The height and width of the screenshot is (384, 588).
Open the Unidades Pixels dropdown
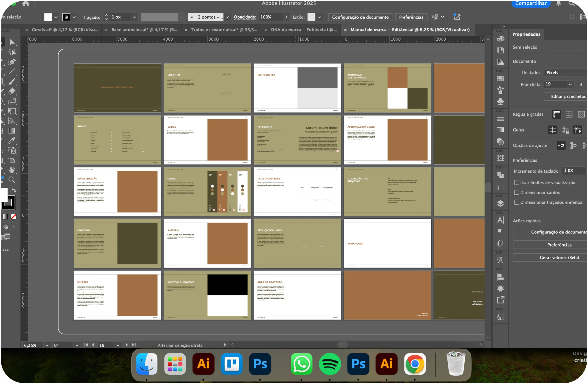[565, 73]
